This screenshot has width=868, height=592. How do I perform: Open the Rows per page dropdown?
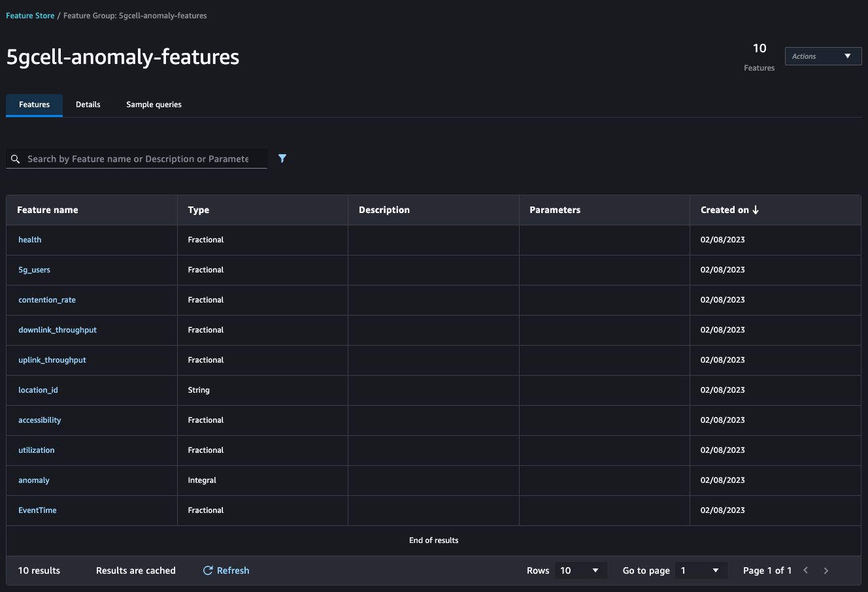(580, 570)
